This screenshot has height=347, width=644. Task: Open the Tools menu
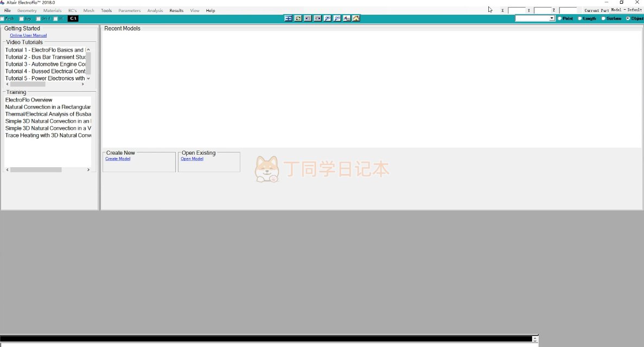(106, 10)
